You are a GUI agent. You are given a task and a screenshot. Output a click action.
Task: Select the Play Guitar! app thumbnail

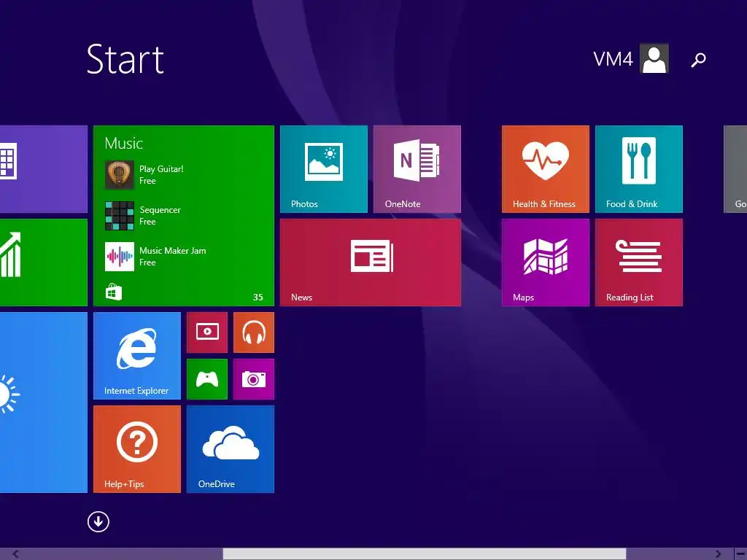coord(120,175)
